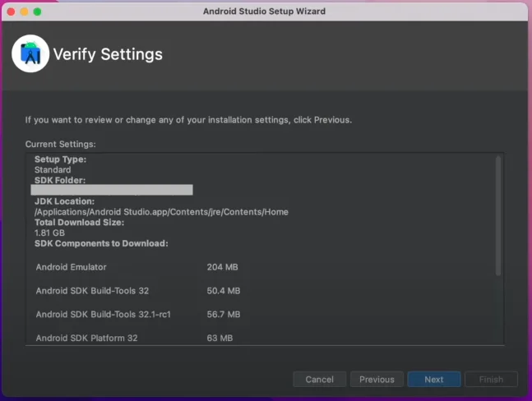Viewport: 532px width, 401px height.
Task: Click the settings list vertical scrollbar
Action: pyautogui.click(x=497, y=215)
